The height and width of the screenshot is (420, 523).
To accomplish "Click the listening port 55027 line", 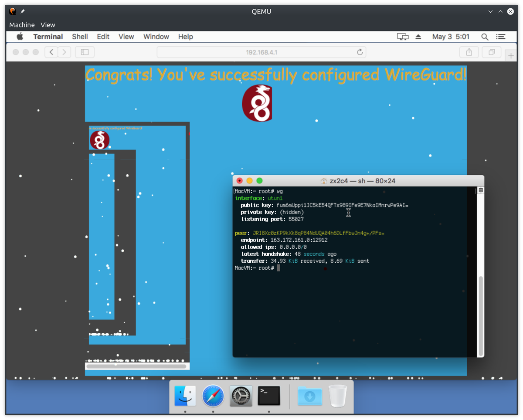I will pos(272,219).
